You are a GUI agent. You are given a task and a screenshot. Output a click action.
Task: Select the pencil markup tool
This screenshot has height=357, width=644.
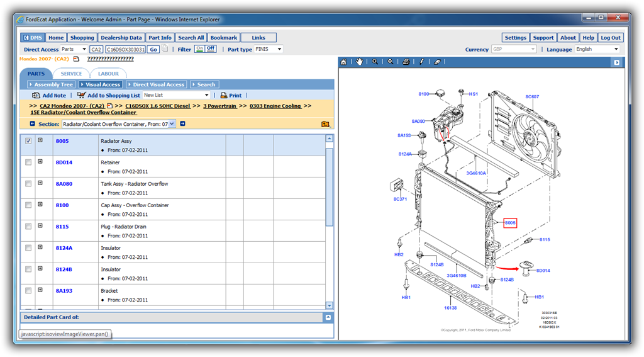pos(421,62)
